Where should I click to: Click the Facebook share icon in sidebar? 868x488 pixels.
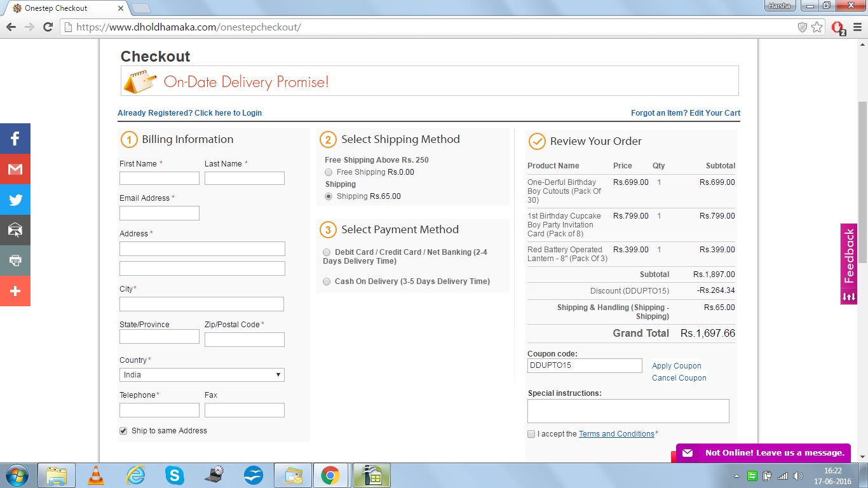[15, 139]
